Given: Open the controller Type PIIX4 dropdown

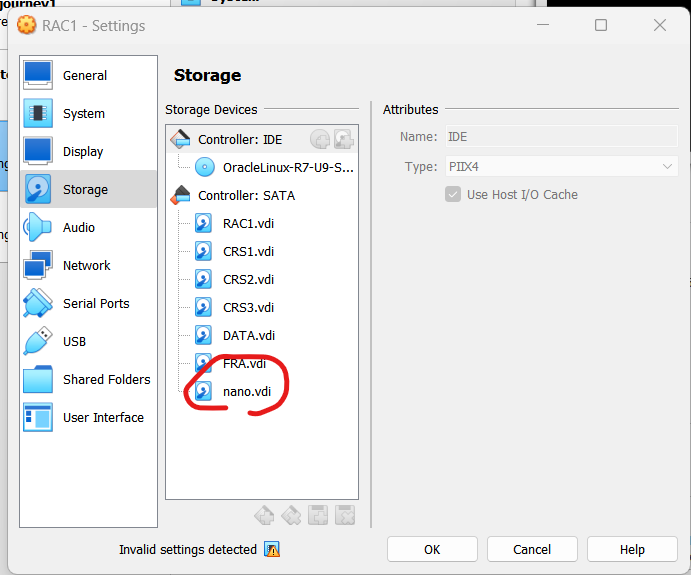Looking at the screenshot, I should [x=561, y=167].
